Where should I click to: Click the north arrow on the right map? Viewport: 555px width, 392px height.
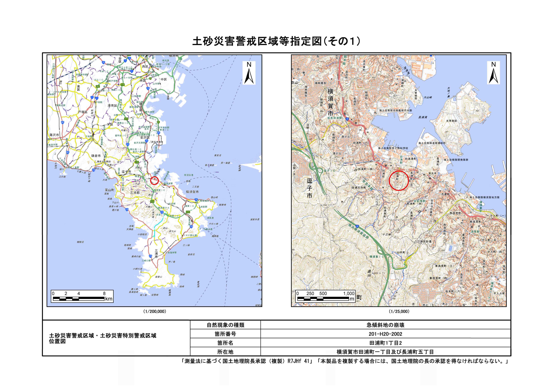click(x=493, y=73)
